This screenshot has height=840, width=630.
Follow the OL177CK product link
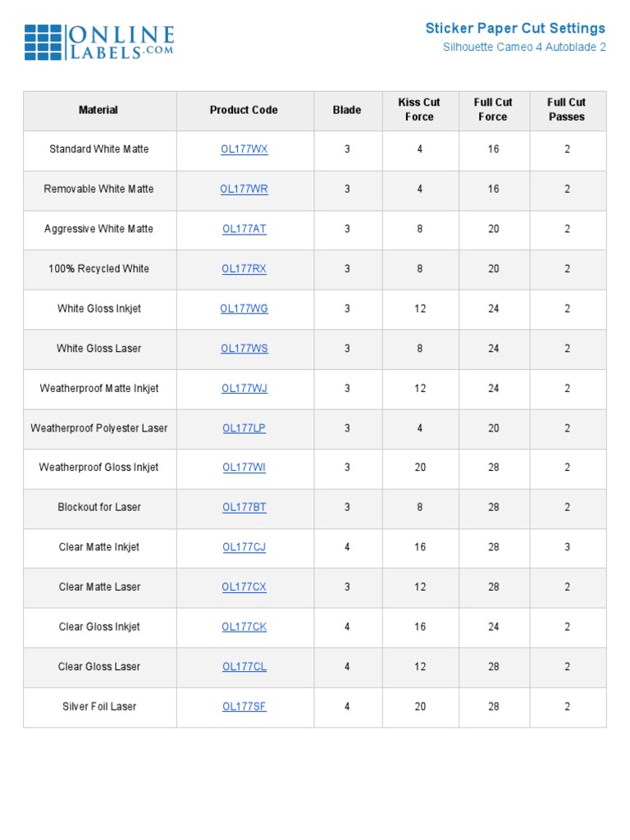tap(244, 627)
